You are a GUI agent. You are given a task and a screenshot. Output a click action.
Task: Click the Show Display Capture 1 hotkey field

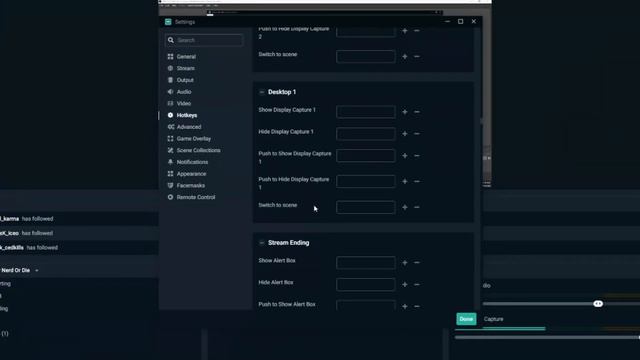pos(366,112)
